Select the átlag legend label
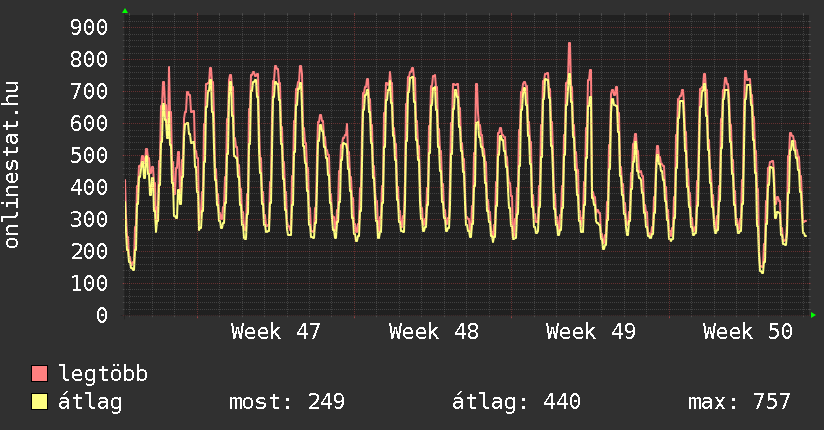This screenshot has width=824, height=430. pyautogui.click(x=90, y=402)
